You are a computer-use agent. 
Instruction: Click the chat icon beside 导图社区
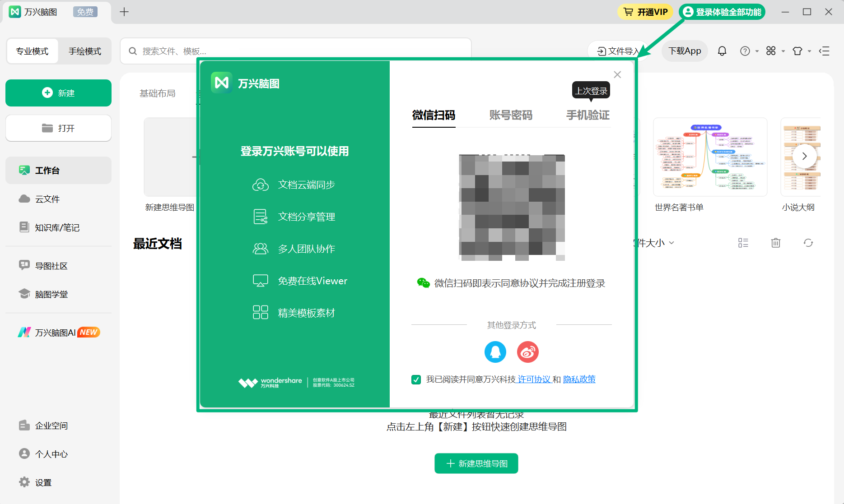(x=24, y=265)
